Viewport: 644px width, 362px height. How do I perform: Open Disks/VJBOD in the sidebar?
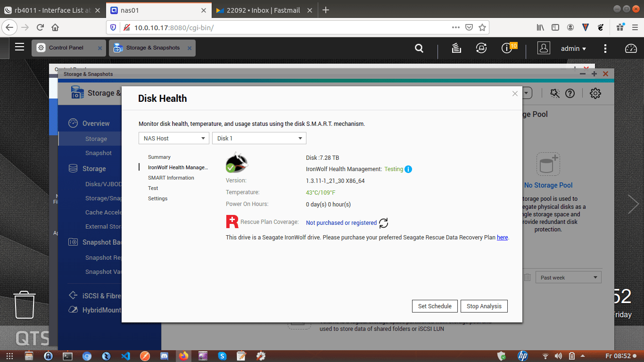103,184
